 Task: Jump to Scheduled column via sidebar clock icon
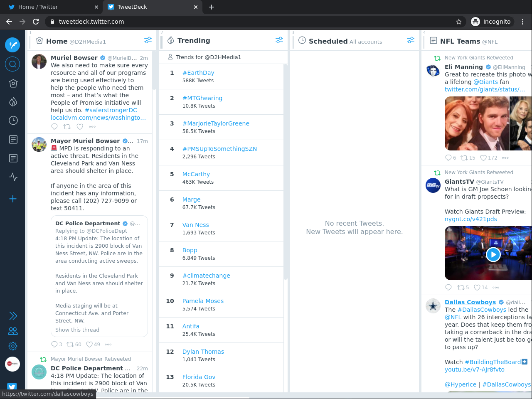[13, 121]
